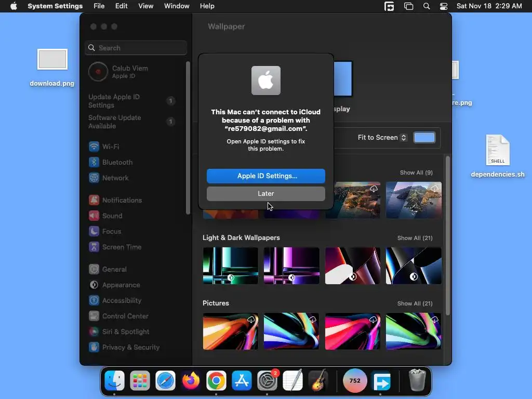Open Sound settings in sidebar
This screenshot has width=532, height=399.
coord(105,216)
